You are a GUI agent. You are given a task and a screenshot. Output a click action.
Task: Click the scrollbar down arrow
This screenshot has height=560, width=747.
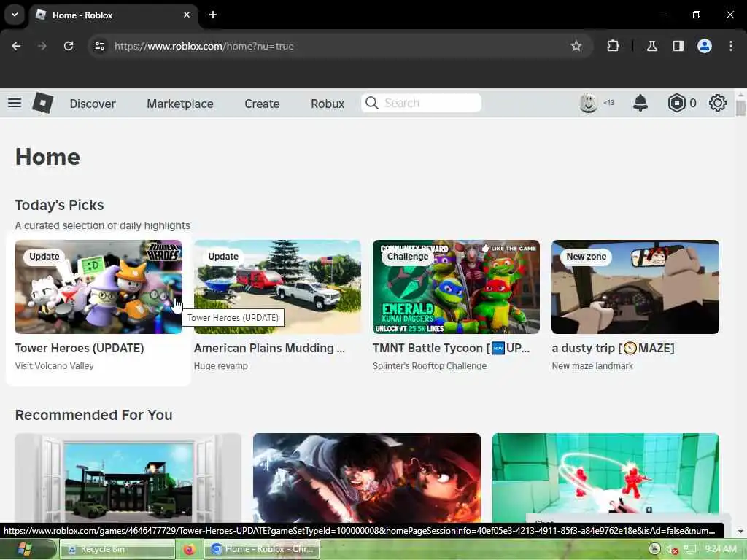click(740, 532)
